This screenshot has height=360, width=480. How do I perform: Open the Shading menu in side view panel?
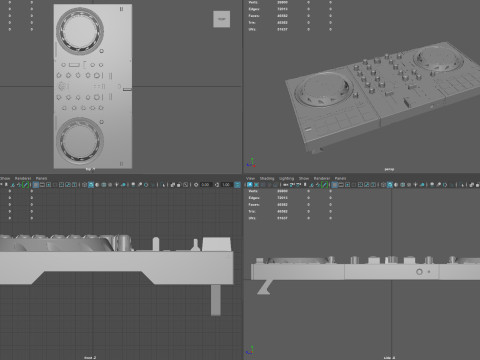(x=267, y=178)
